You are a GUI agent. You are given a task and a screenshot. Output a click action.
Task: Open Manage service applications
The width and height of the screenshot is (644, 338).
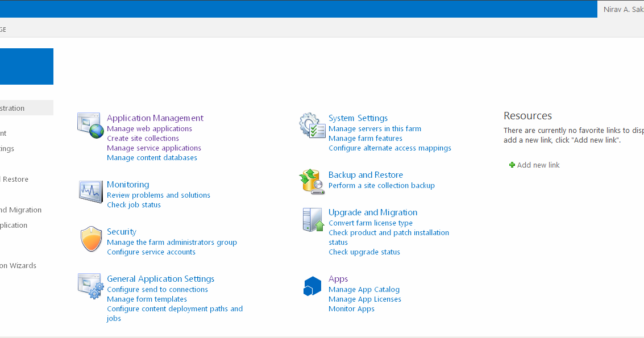(153, 148)
